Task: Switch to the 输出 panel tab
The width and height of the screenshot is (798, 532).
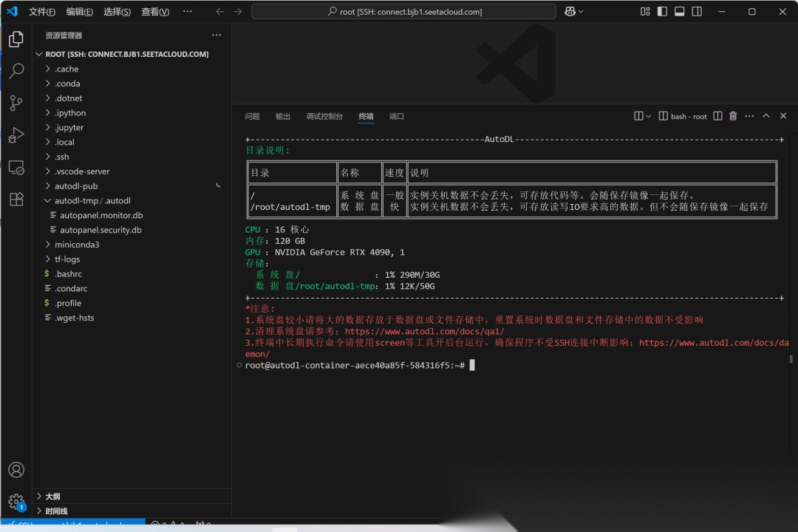Action: (283, 116)
